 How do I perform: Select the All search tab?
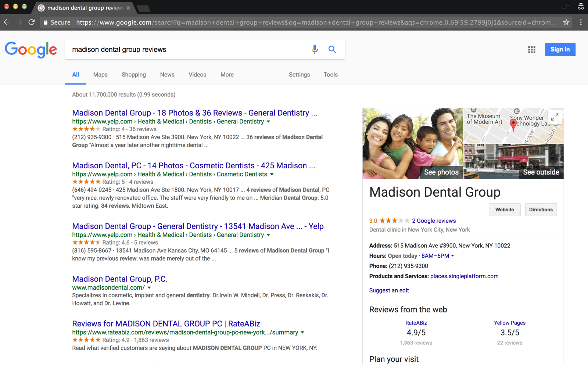tap(76, 75)
